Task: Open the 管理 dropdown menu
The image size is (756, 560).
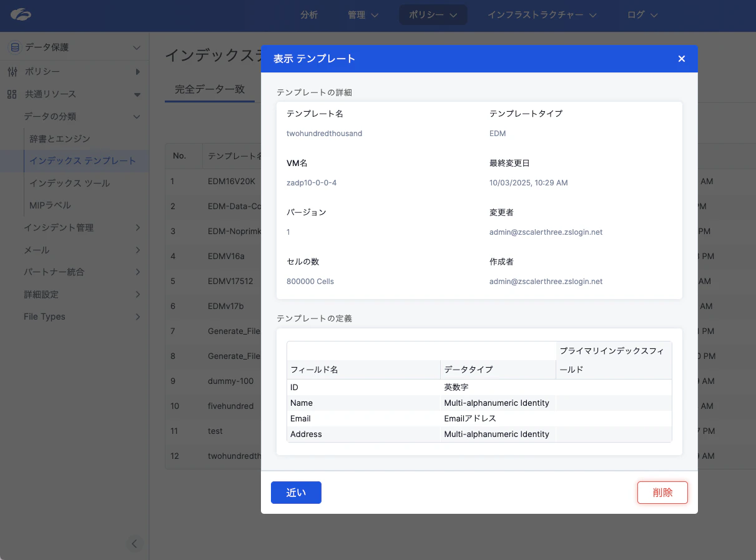Action: (363, 14)
